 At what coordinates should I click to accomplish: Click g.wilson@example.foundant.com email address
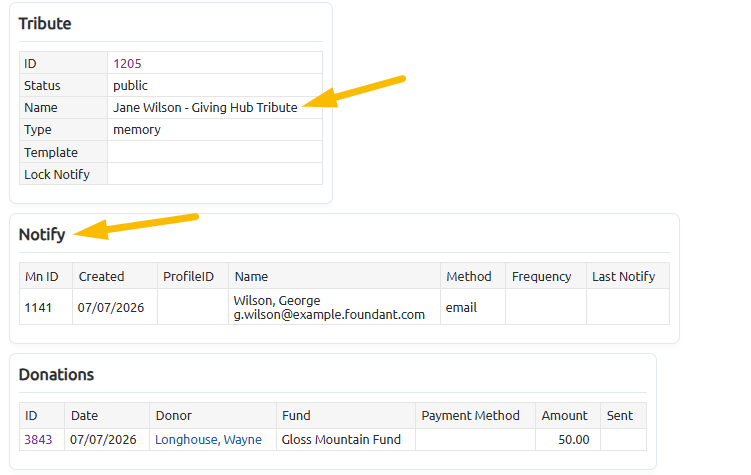click(x=329, y=315)
